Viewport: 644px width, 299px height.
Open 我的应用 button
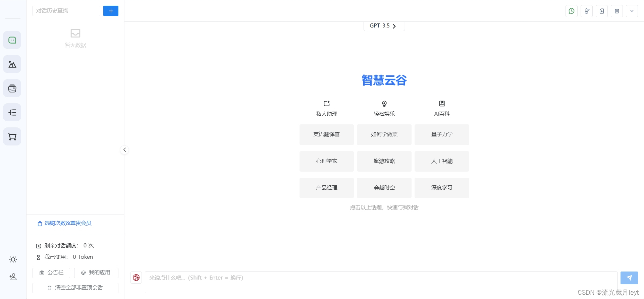click(x=96, y=273)
